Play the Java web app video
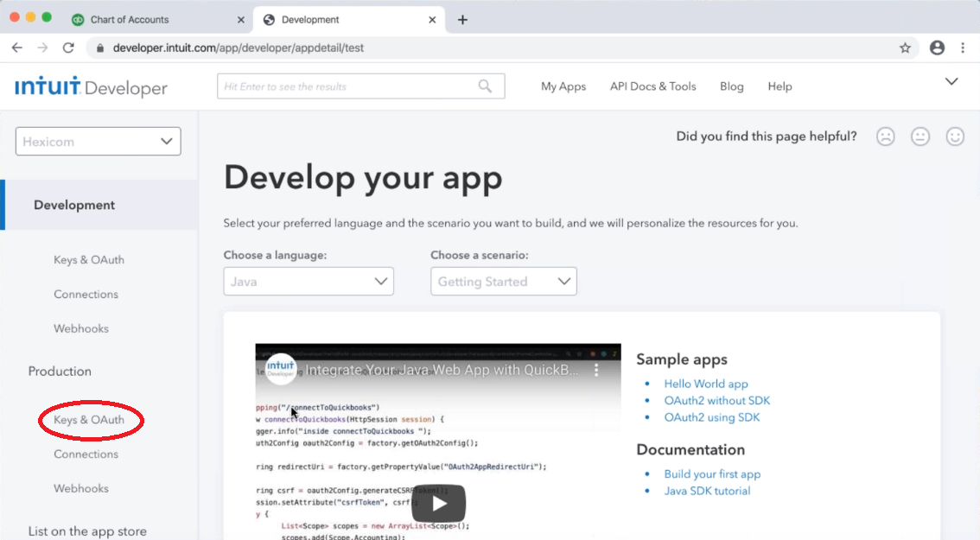 coord(438,503)
